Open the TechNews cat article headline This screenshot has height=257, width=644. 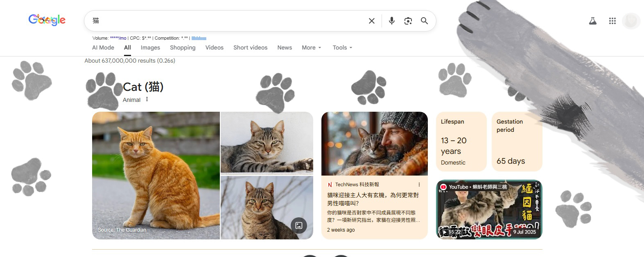(x=373, y=199)
